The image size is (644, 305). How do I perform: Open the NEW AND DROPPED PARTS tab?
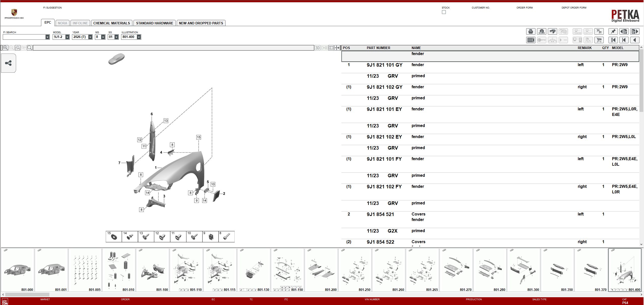[x=201, y=23]
